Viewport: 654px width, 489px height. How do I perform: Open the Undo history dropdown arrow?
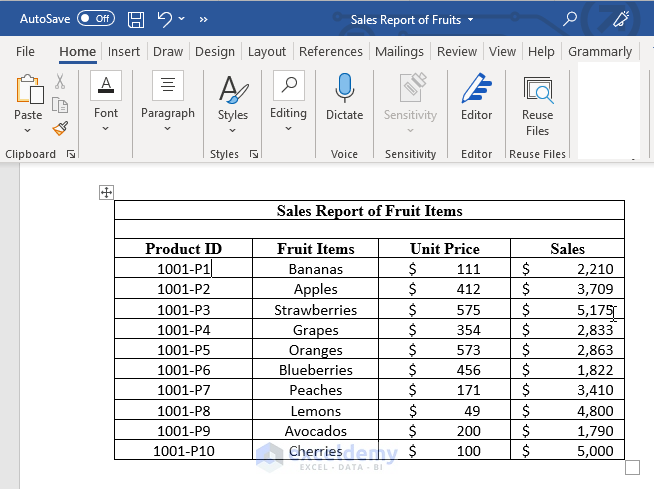point(181,19)
